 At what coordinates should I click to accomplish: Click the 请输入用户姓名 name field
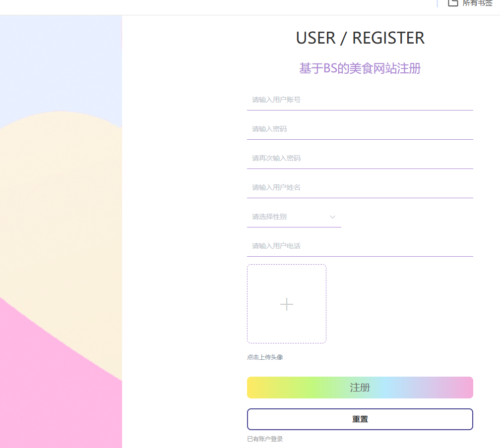[x=360, y=188]
